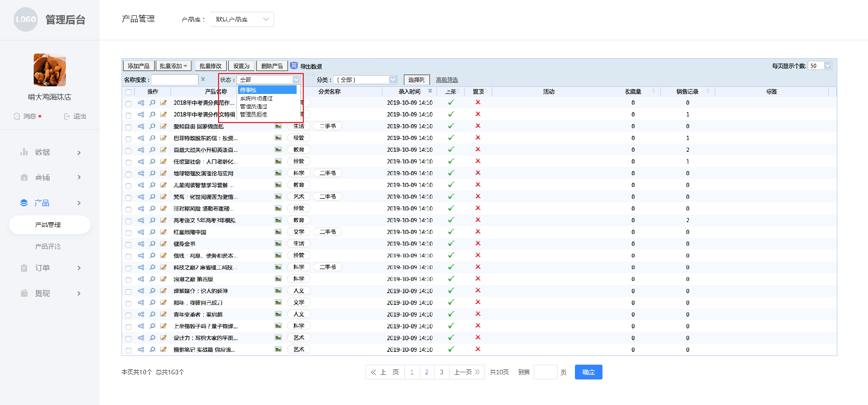Click the 设置为 toolbar button
Image resolution: width=868 pixels, height=405 pixels.
(241, 66)
